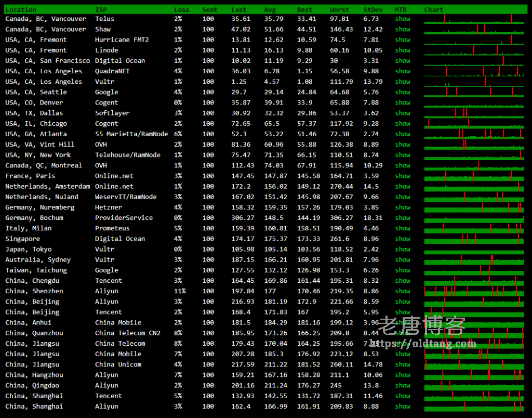Show MTR for Digital Ocean Singapore
Screen dimensions: 532x418
point(402,239)
